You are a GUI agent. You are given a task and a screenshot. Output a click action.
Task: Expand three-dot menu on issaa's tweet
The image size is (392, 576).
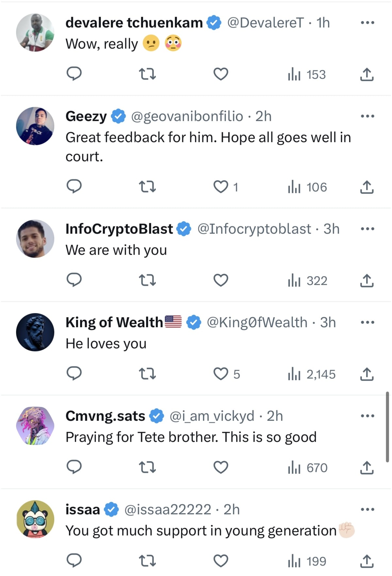[x=367, y=509]
